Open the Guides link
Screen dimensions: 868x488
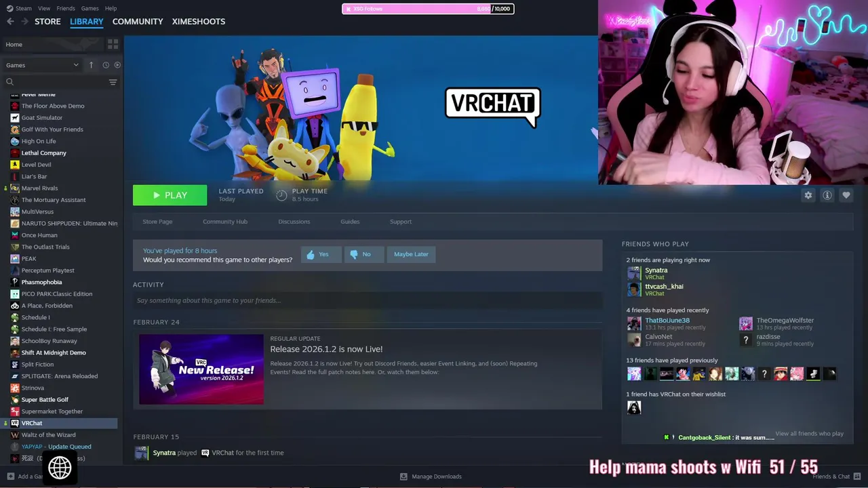tap(350, 222)
